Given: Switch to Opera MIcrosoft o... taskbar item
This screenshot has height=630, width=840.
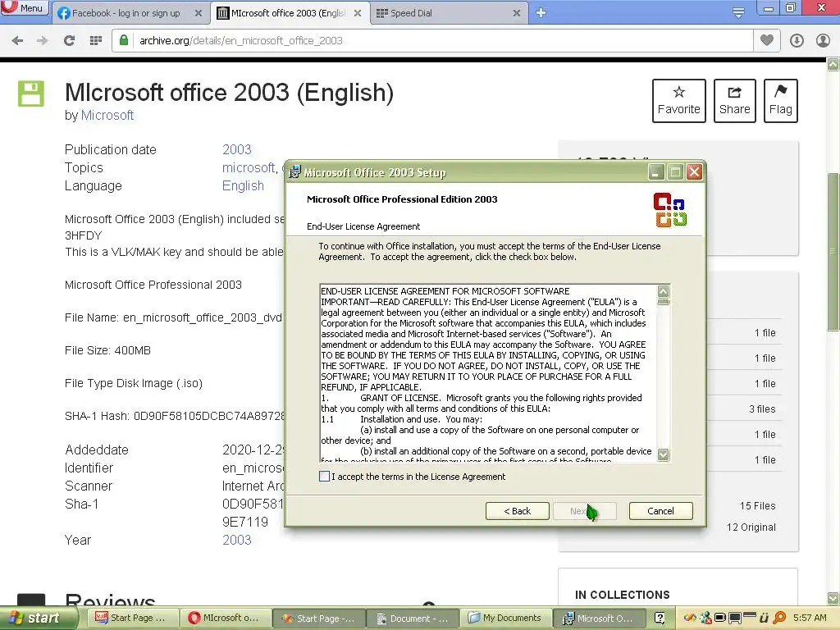Looking at the screenshot, I should click(x=225, y=618).
